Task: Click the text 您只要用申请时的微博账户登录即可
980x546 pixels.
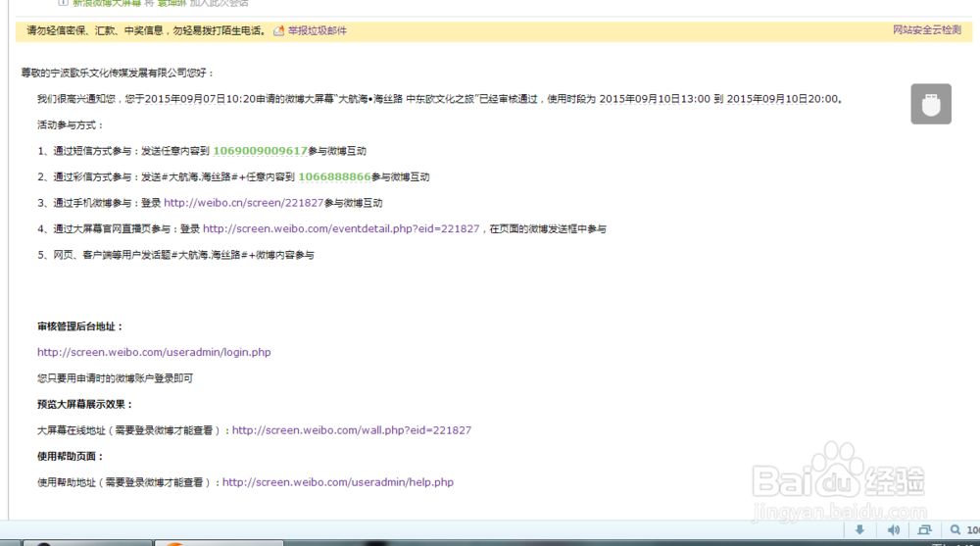Action: 115,378
